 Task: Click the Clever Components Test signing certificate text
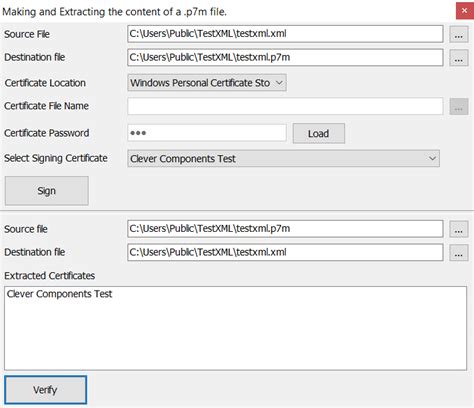pos(183,159)
